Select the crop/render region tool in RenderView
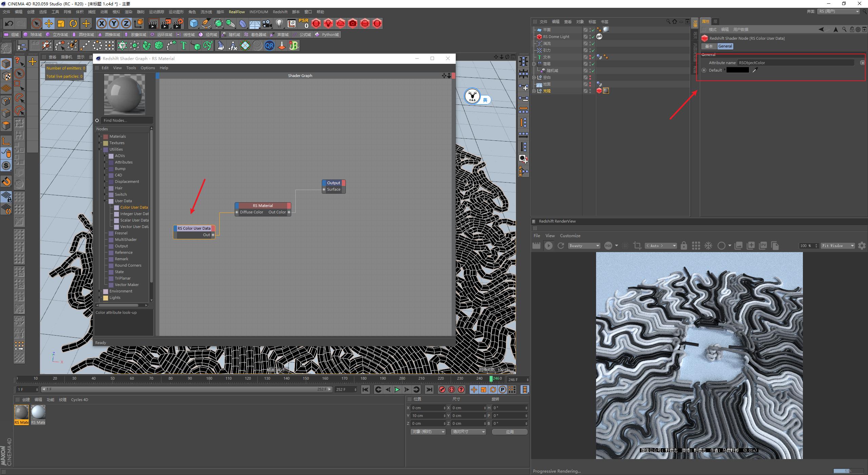The image size is (868, 475). [637, 245]
